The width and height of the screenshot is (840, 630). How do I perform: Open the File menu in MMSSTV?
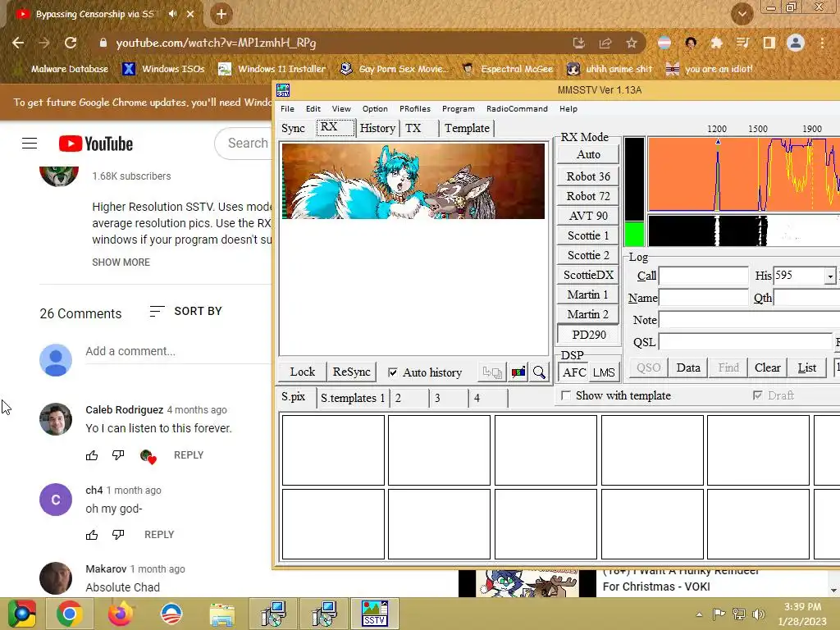tap(287, 109)
